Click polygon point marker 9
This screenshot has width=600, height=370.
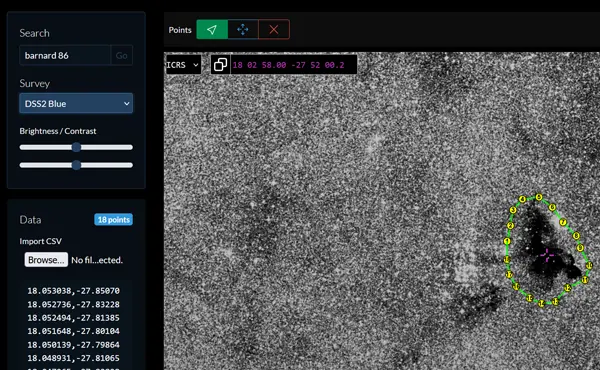580,248
